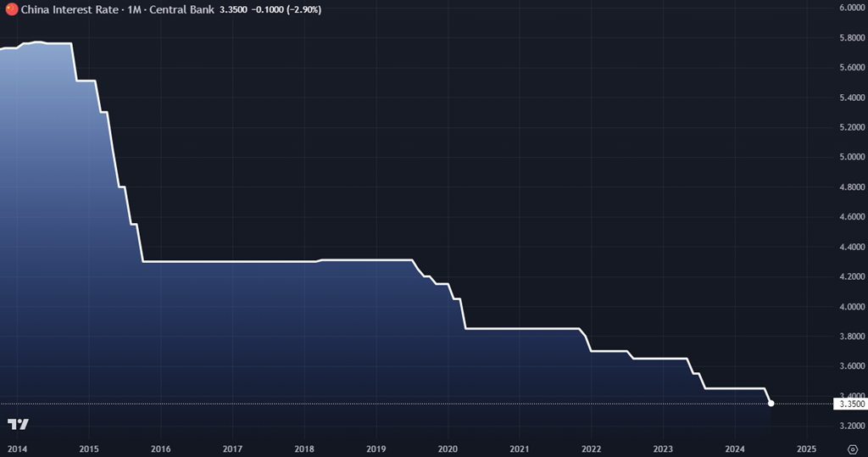The width and height of the screenshot is (868, 457).
Task: Click 2023 on the time axis
Action: 664,449
